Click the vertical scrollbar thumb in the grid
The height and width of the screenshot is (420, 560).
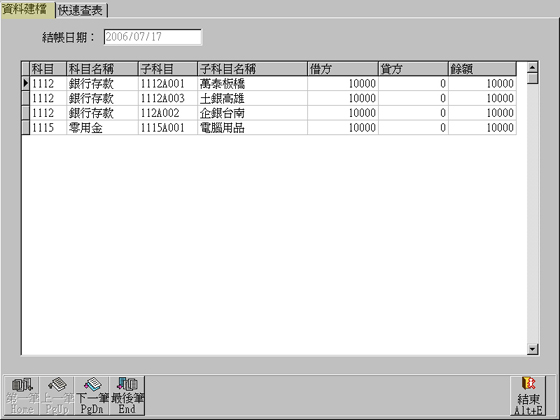[x=532, y=78]
